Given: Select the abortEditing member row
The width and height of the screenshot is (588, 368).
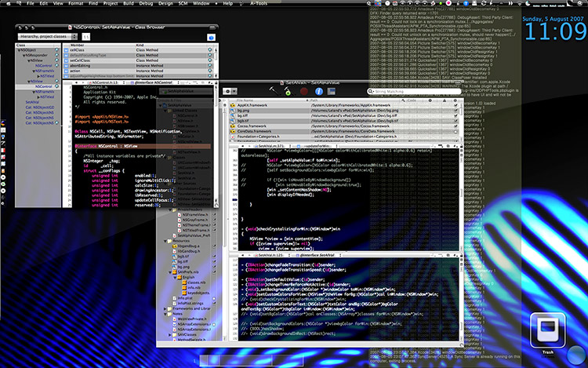Looking at the screenshot, I should click(x=138, y=66).
